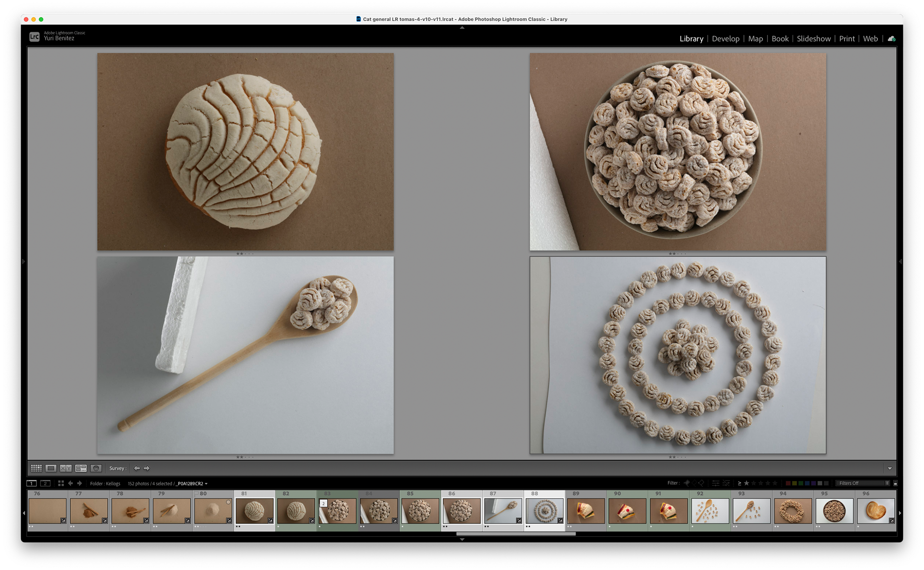
Task: Open the Slideshow module
Action: tap(813, 39)
